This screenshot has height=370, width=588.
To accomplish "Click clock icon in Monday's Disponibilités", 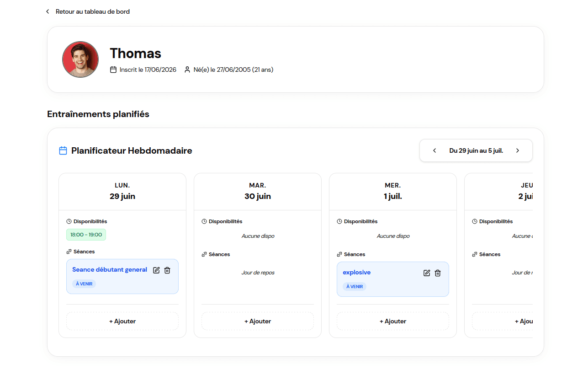I will (x=69, y=221).
